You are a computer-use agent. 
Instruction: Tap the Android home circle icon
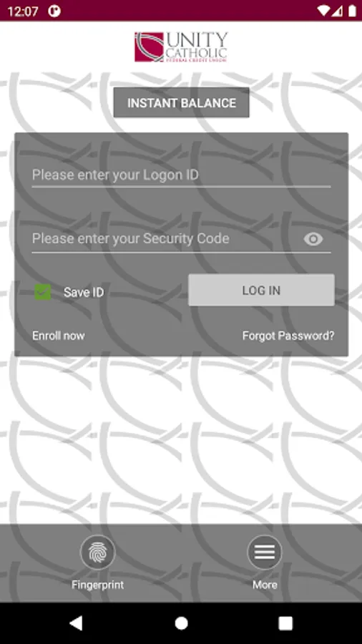coord(181,623)
